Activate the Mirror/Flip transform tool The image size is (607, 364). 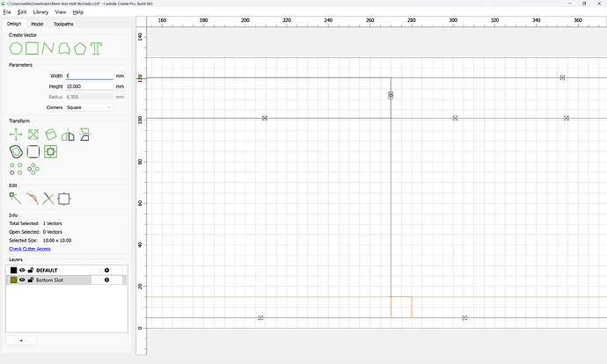pyautogui.click(x=68, y=135)
